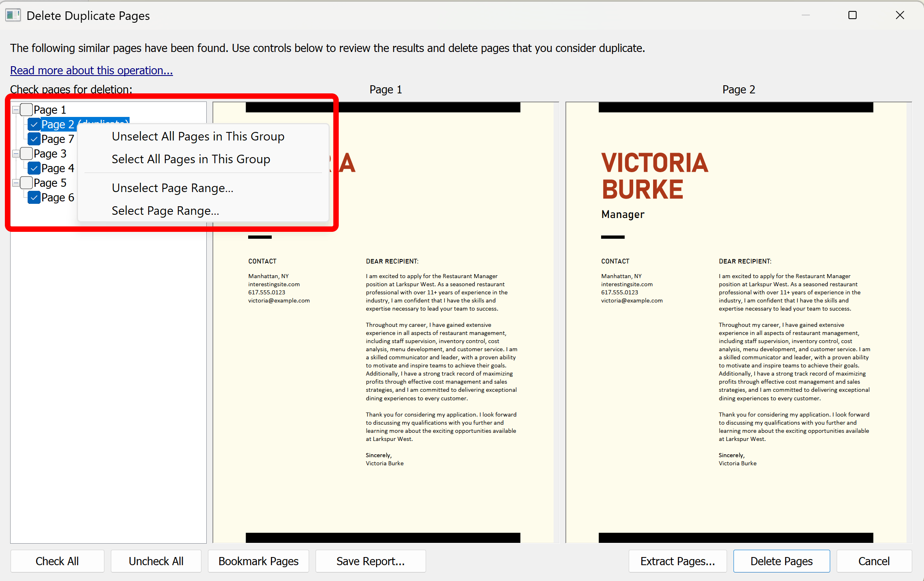Click the application icon in the title bar
Image resolution: width=924 pixels, height=581 pixels.
[x=13, y=15]
